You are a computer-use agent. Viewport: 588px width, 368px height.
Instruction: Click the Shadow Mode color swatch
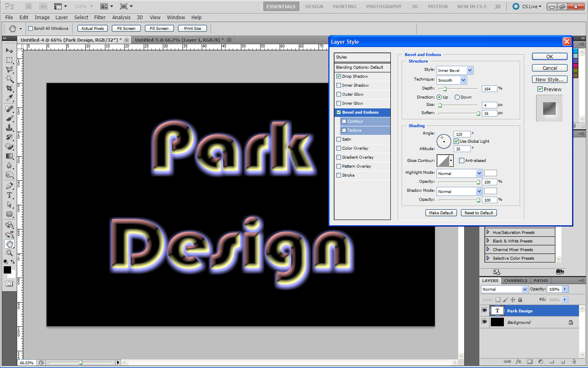(x=490, y=191)
